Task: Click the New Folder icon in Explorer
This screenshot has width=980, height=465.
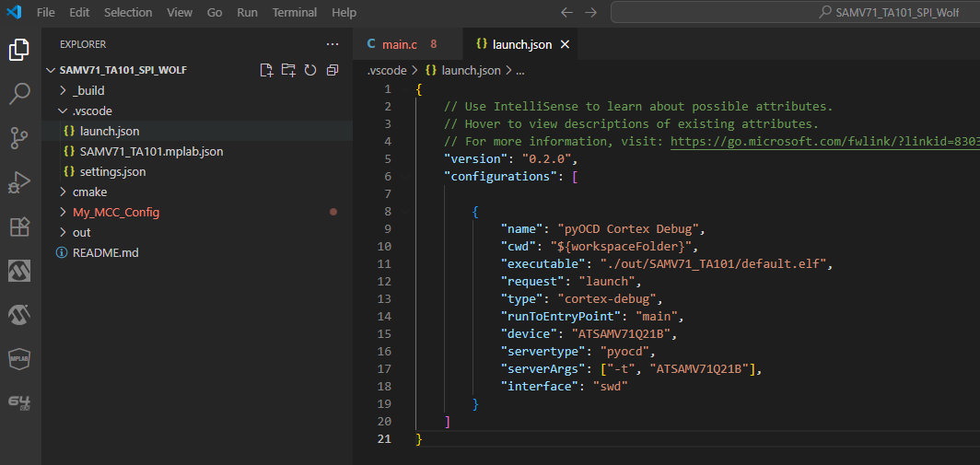Action: (288, 70)
